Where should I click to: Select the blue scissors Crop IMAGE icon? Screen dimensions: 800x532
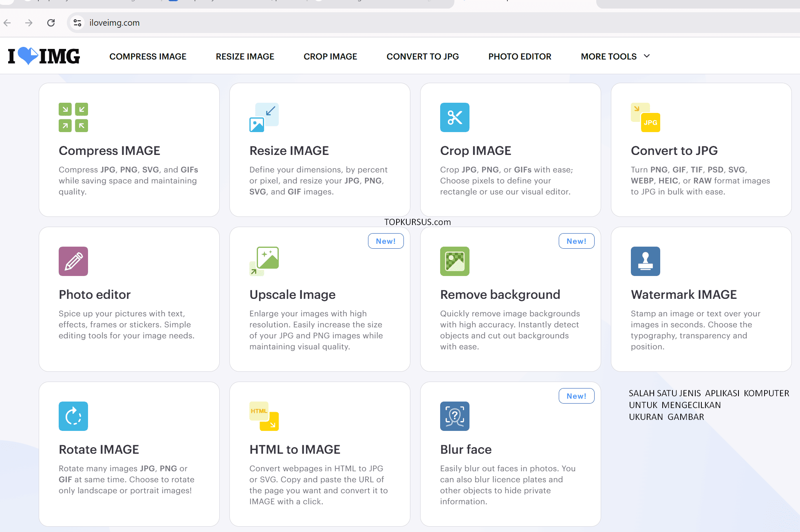click(454, 117)
